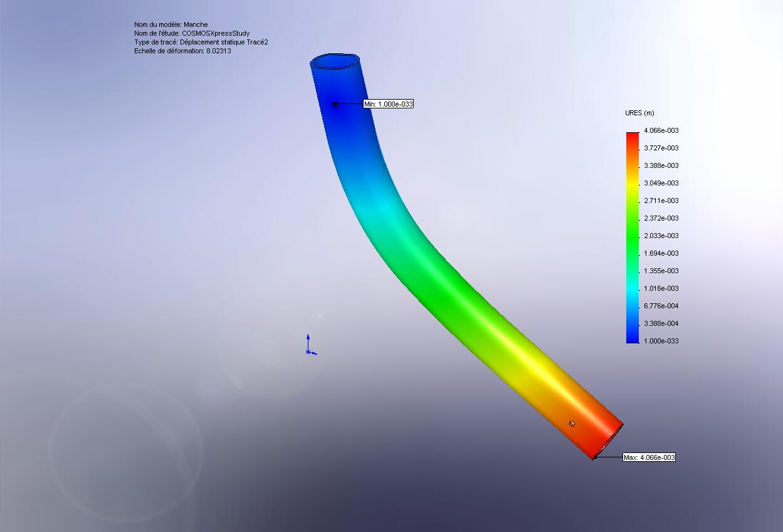Click the 'Nom du modèle: Manche' line
783x532 pixels.
coord(171,24)
